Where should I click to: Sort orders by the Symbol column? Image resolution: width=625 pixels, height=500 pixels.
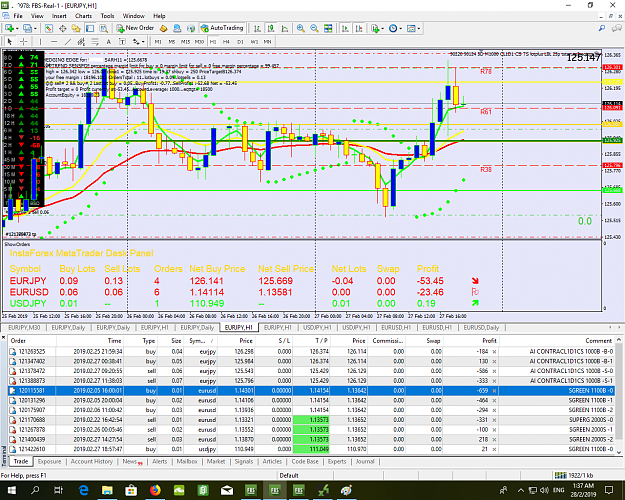[202, 341]
